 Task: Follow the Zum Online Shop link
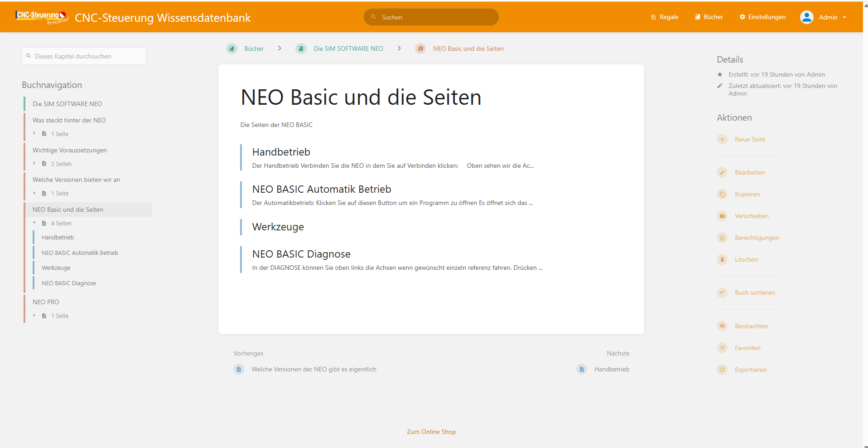431,432
